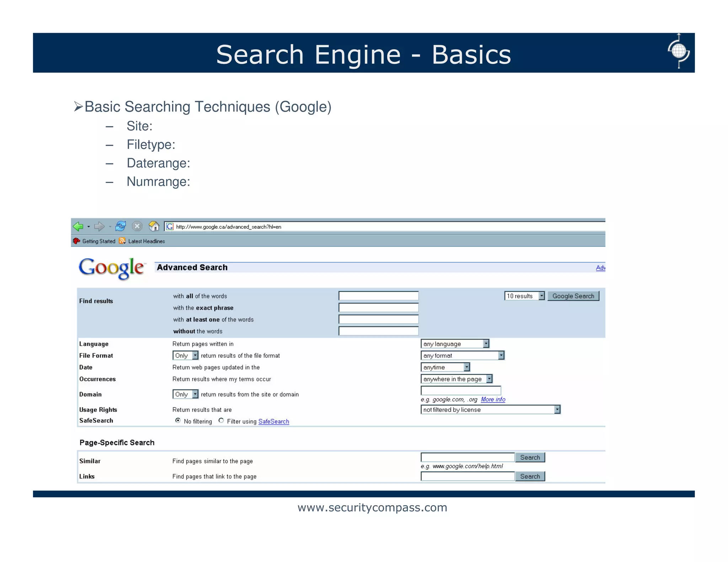This screenshot has width=728, height=562.
Task: Click 'with at least one' words field
Action: point(379,319)
